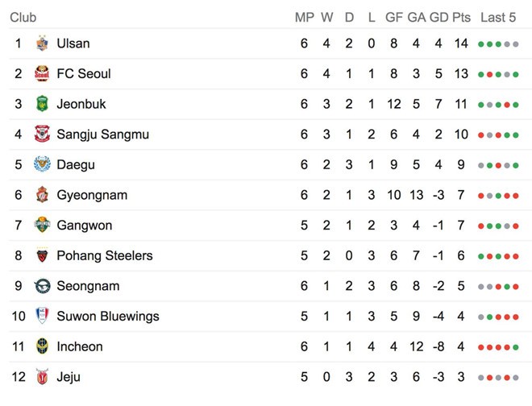Click the MP column header
This screenshot has width=532, height=406.
tap(304, 17)
